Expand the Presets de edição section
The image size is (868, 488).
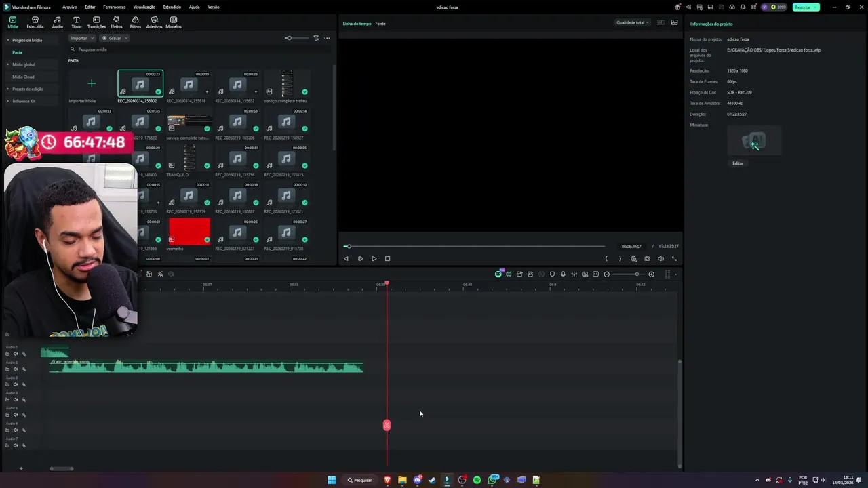click(x=7, y=89)
